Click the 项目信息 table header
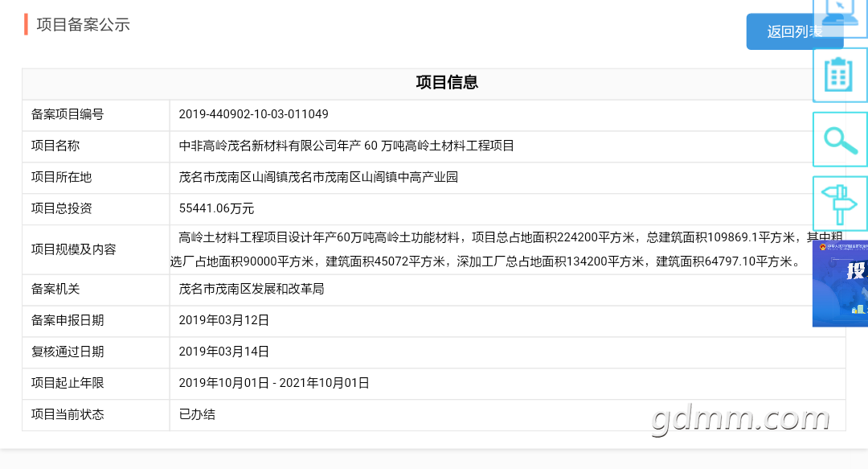The image size is (868, 469). pyautogui.click(x=447, y=83)
